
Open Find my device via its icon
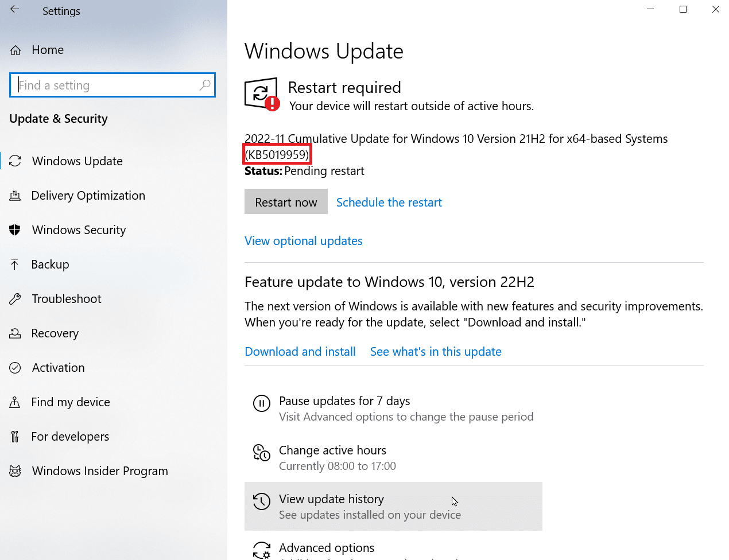coord(15,402)
